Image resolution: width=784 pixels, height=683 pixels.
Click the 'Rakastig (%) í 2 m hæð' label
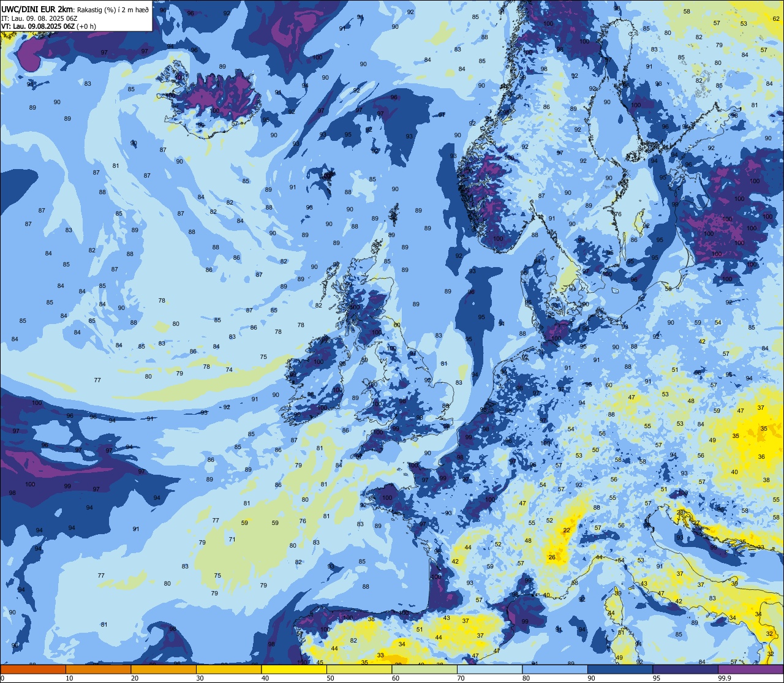point(113,10)
